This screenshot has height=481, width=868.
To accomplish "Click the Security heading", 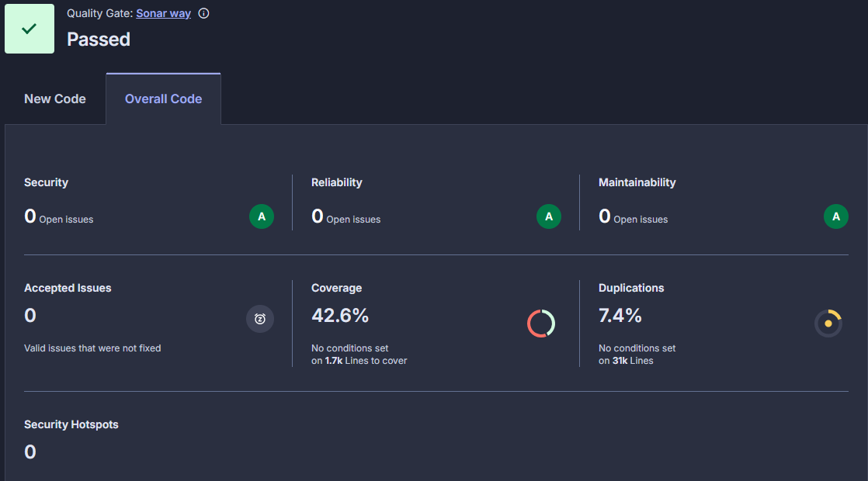I will click(46, 182).
